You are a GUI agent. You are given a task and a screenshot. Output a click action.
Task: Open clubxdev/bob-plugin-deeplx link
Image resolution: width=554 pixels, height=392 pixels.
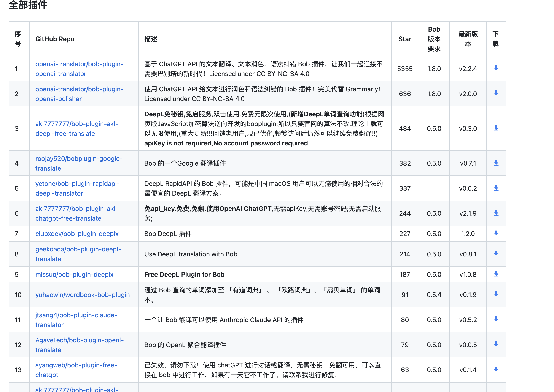click(x=77, y=234)
